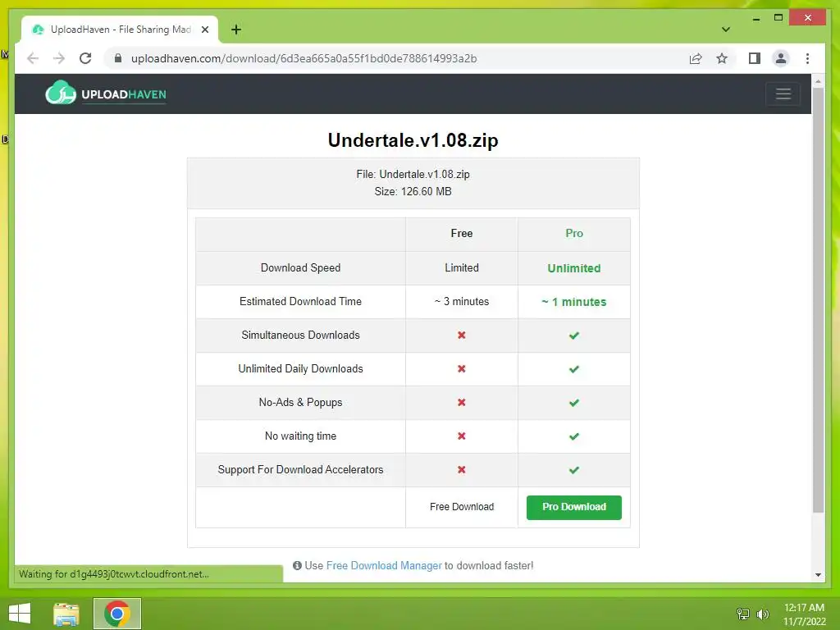Open File Explorer from taskbar

[66, 614]
